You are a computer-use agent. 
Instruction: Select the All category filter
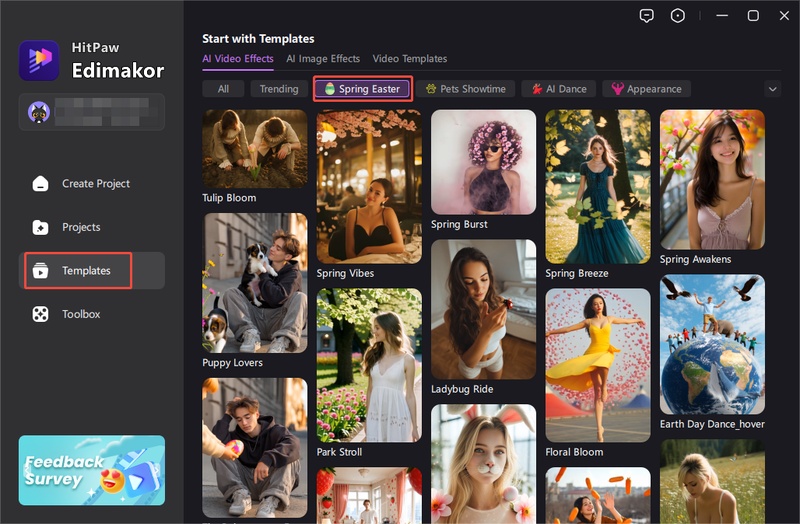point(223,89)
